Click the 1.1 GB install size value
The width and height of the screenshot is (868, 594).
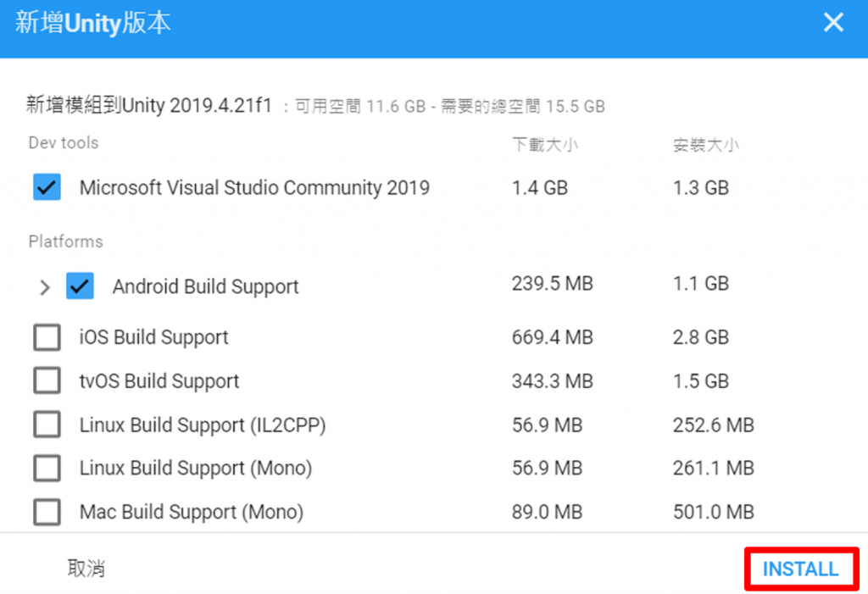pyautogui.click(x=701, y=283)
